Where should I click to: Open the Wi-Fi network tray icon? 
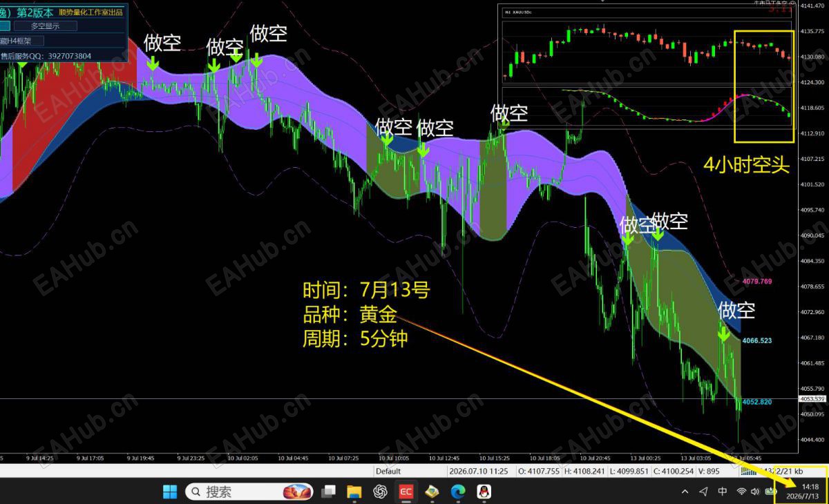tap(741, 492)
